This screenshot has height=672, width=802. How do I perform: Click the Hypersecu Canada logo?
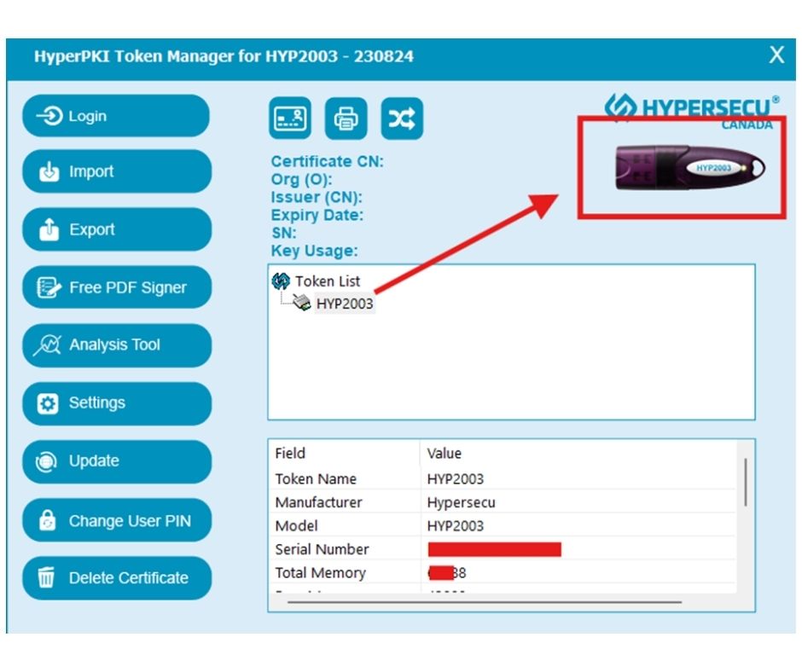pos(692,111)
